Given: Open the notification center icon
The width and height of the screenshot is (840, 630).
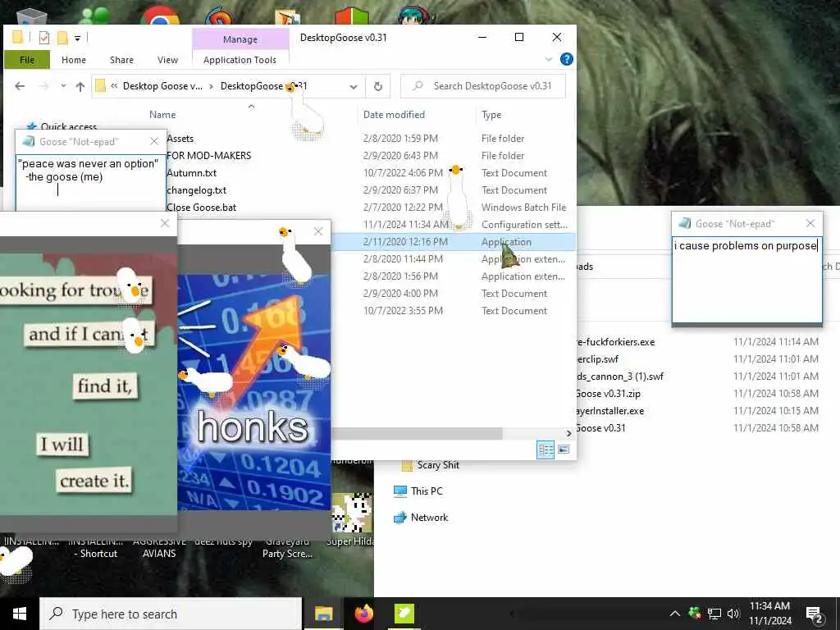Looking at the screenshot, I should [815, 614].
